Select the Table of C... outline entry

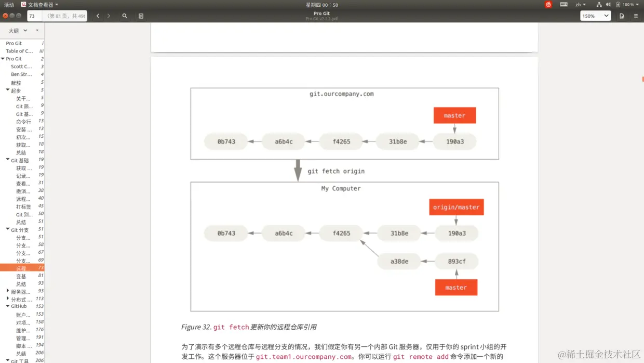(x=22, y=51)
